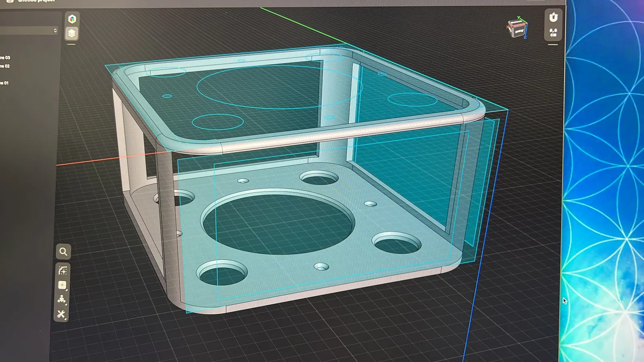
Task: Open the wrench and screwdriver tools menu
Action: coord(61,314)
